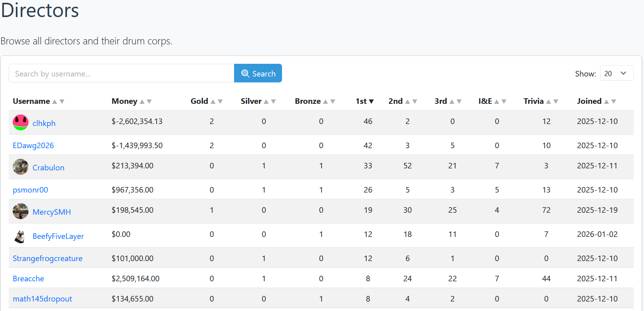This screenshot has width=644, height=311.
Task: Sort Trivia column descending arrow
Action: [x=556, y=101]
